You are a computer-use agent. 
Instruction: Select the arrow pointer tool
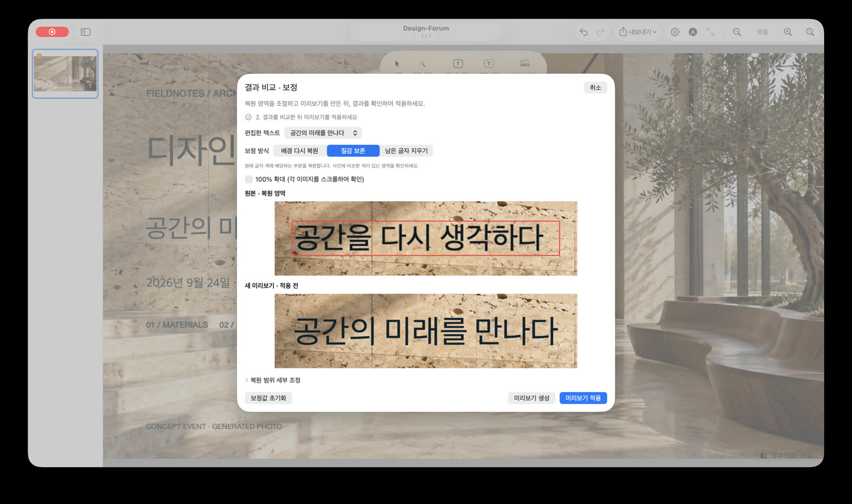tap(397, 64)
